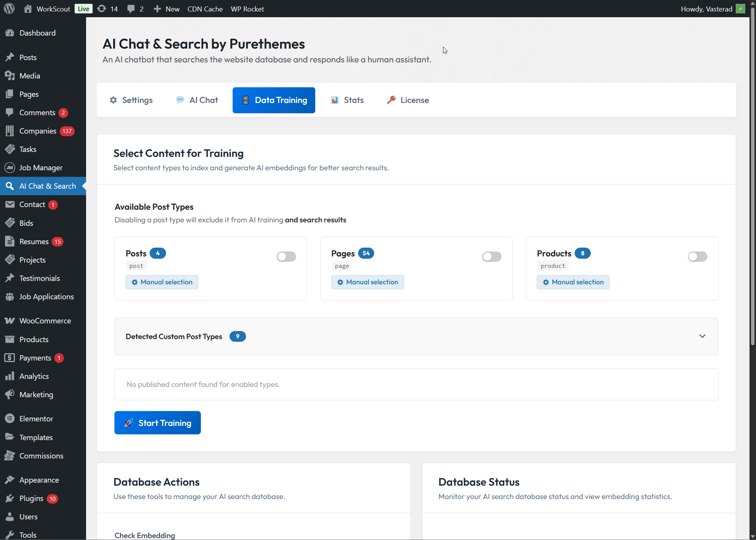Open Analytics from the sidebar
The image size is (756, 540).
coord(34,376)
